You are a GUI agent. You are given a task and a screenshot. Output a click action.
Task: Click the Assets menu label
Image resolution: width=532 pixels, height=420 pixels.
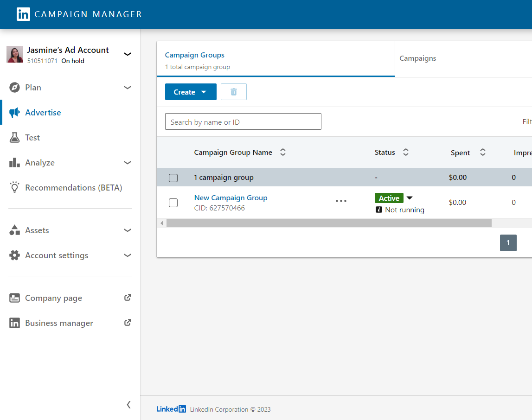pos(37,230)
